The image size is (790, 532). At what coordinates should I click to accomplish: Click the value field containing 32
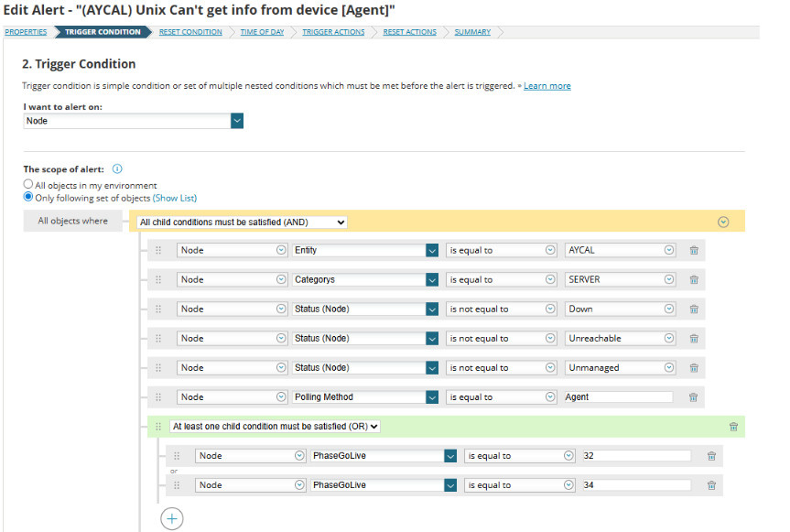coord(636,456)
